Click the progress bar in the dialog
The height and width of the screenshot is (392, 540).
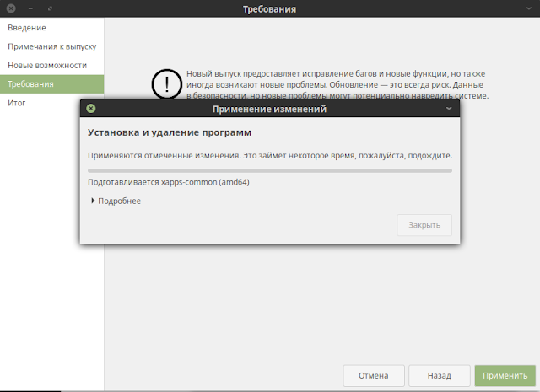click(x=270, y=170)
